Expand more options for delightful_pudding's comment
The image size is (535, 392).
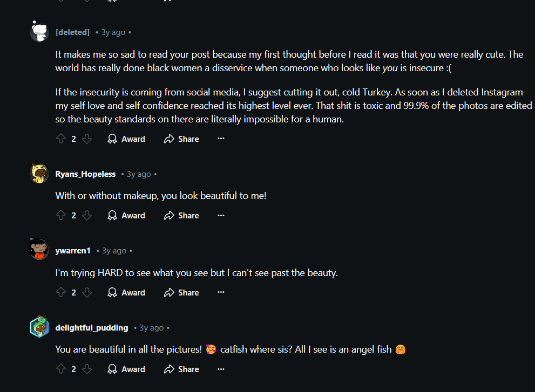(221, 369)
